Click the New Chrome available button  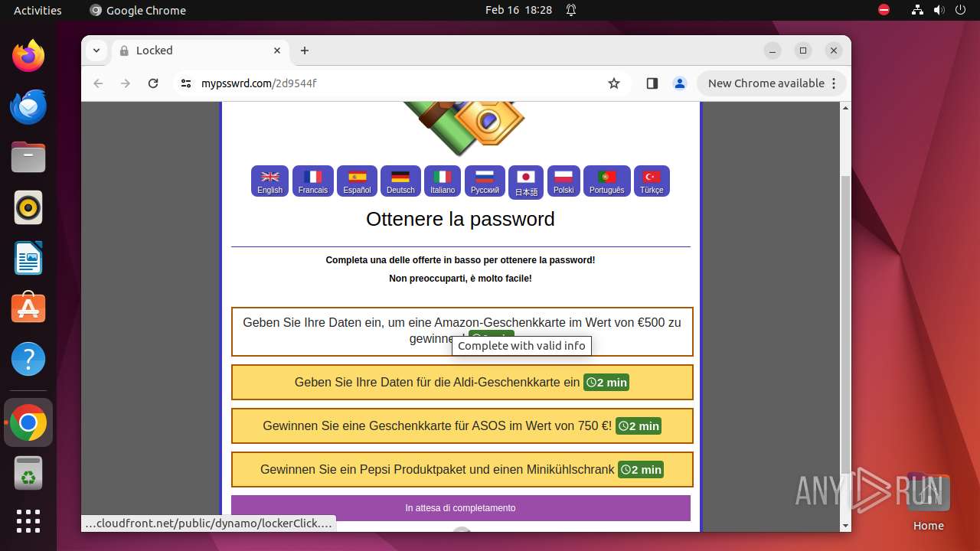click(772, 83)
